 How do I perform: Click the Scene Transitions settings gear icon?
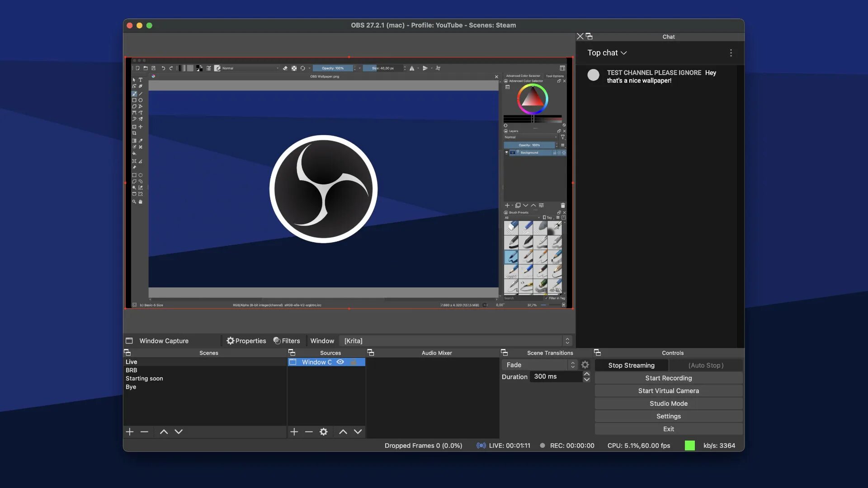pyautogui.click(x=585, y=365)
